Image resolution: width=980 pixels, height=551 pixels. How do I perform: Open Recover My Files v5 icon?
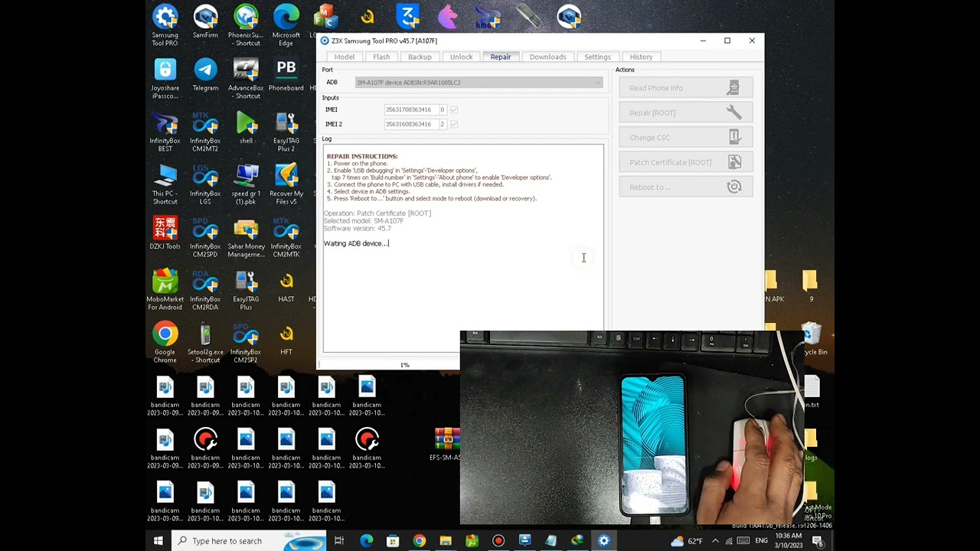click(286, 184)
